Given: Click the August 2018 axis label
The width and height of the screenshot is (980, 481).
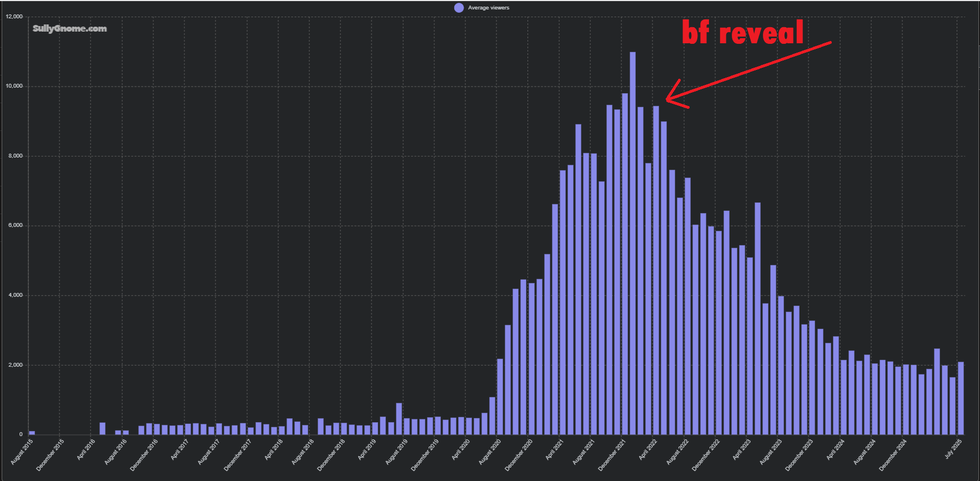Looking at the screenshot, I should coord(303,451).
